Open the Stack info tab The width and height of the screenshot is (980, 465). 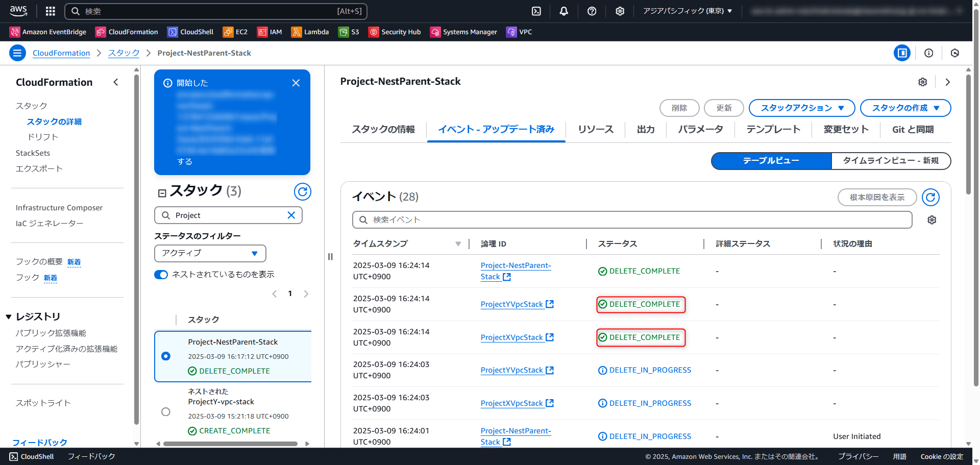[383, 129]
